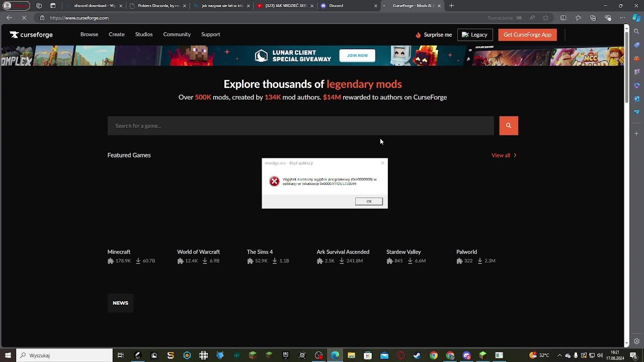
Task: Click the CurseForge logo in header
Action: (x=31, y=35)
